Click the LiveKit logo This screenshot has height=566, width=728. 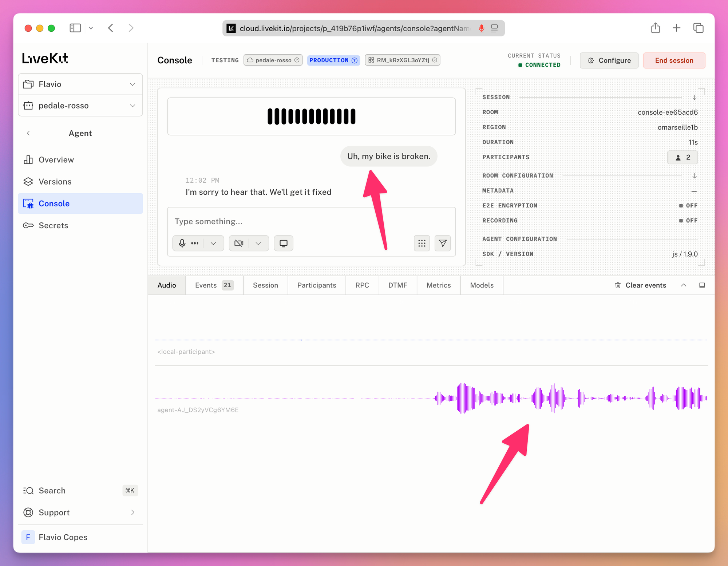45,58
